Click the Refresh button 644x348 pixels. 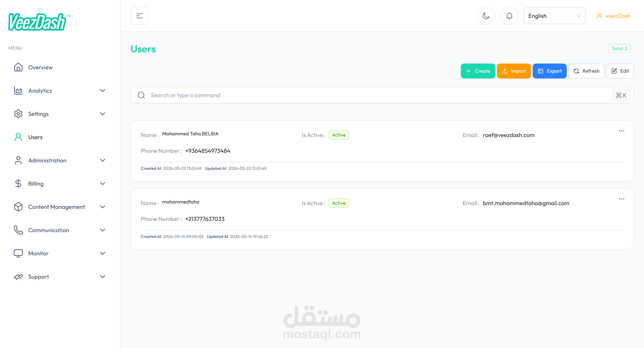coord(586,71)
